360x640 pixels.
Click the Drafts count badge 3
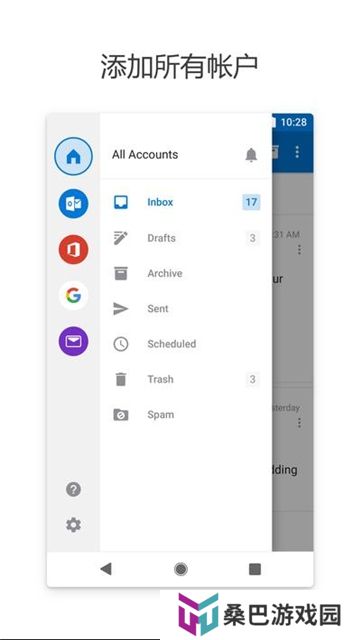point(253,238)
